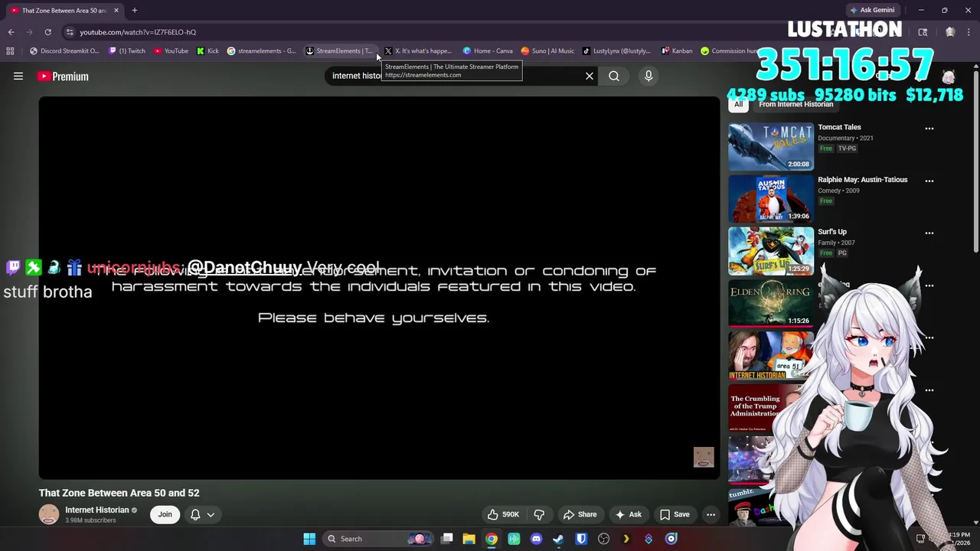Reload the current page
The width and height of the screenshot is (980, 551).
47,32
